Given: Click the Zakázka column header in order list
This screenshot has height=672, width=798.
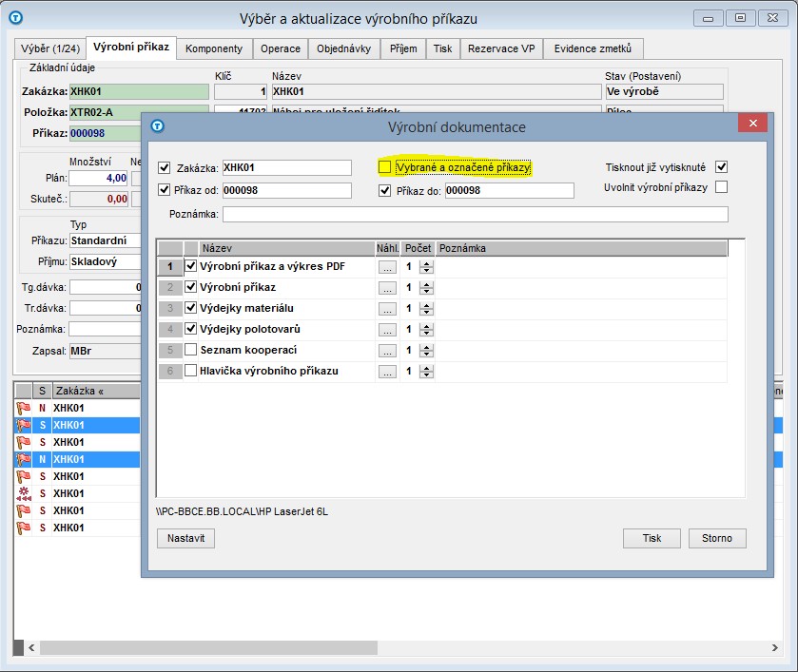Looking at the screenshot, I should coord(96,391).
